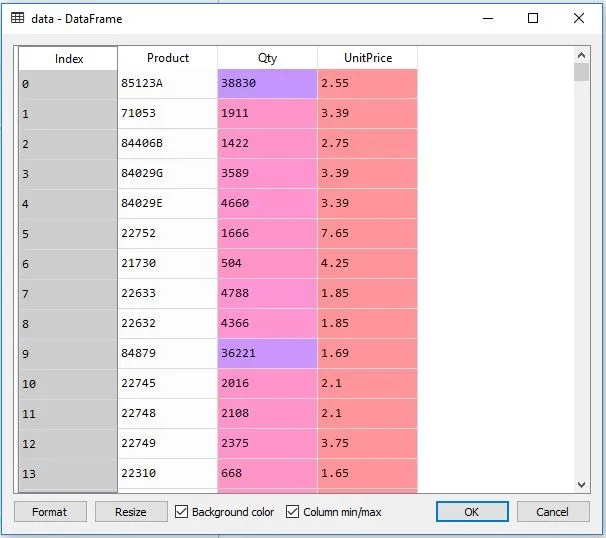Click the Resize button
Screen dimensions: 606x538
click(x=131, y=512)
